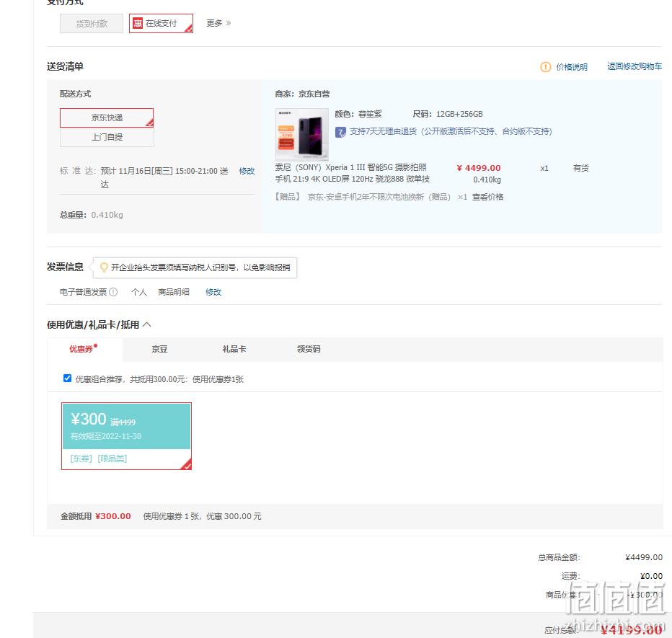Click the 有货 stock status text
Image resolution: width=672 pixels, height=638 pixels.
pos(580,168)
